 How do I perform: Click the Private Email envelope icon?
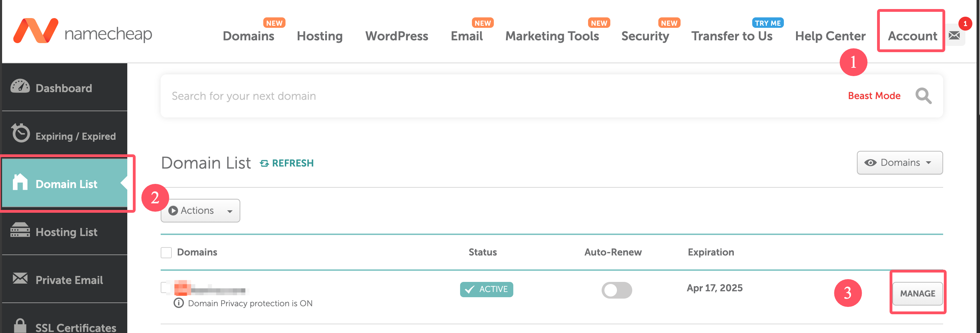(20, 278)
